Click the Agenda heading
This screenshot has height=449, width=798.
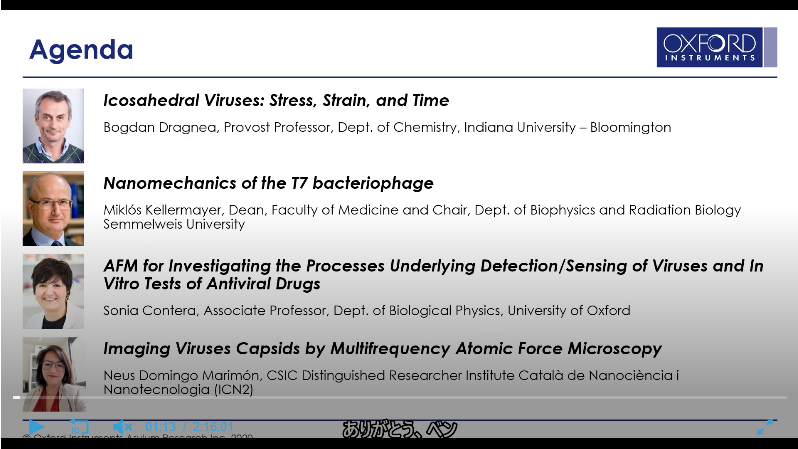click(81, 49)
